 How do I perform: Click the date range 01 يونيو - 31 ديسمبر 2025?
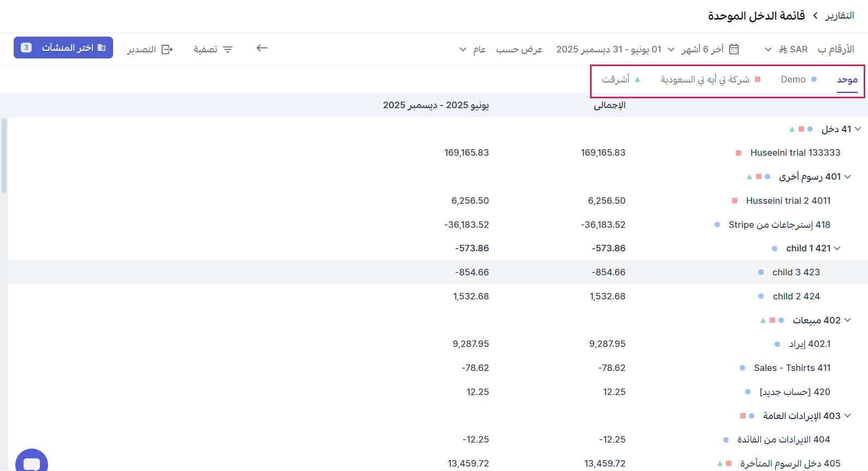coord(609,49)
